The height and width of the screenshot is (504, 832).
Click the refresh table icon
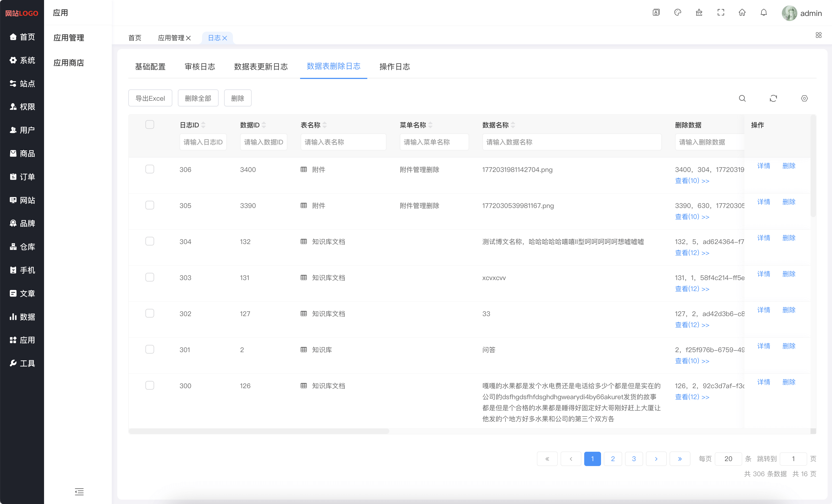click(x=773, y=98)
